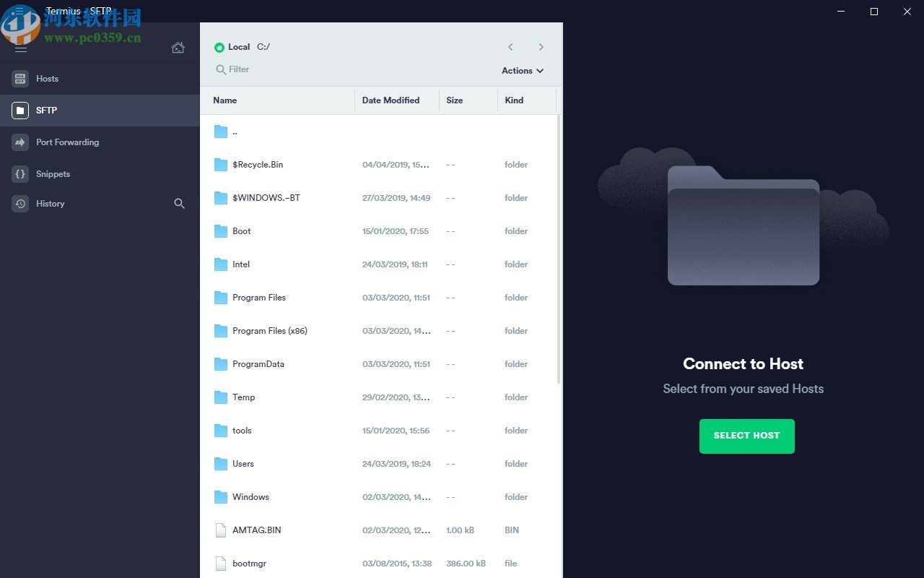Click the Windows folder icon
924x578 pixels.
tap(221, 497)
